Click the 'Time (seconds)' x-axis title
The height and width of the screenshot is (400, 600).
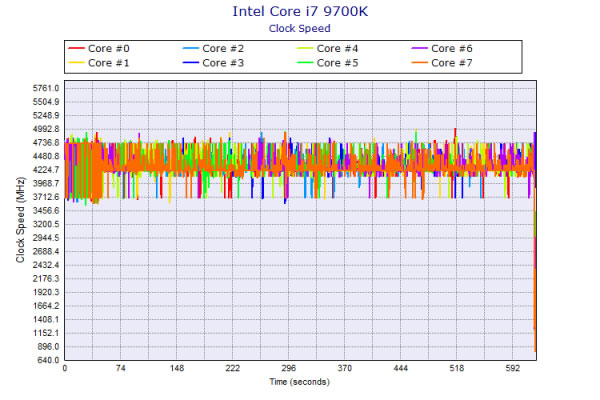[300, 382]
